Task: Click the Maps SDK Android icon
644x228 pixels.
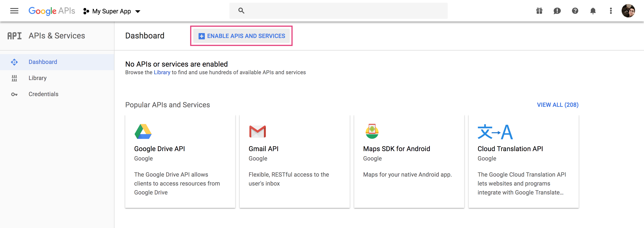Action: [372, 131]
